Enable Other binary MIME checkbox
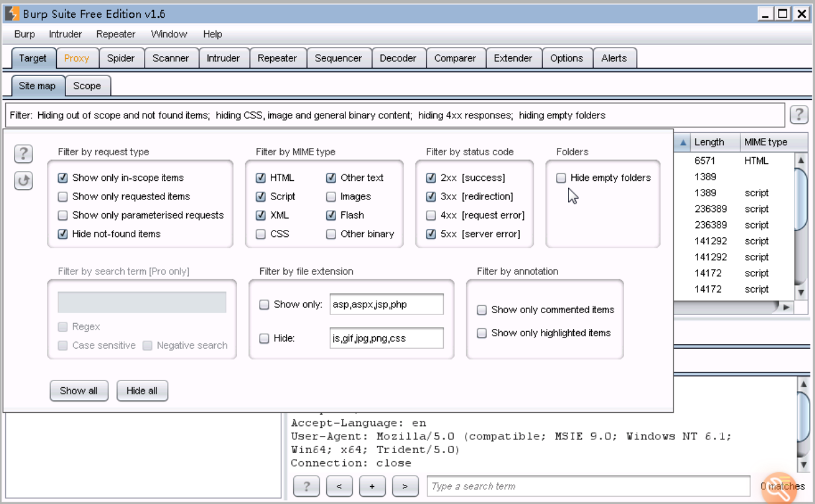The height and width of the screenshot is (504, 815). tap(331, 234)
